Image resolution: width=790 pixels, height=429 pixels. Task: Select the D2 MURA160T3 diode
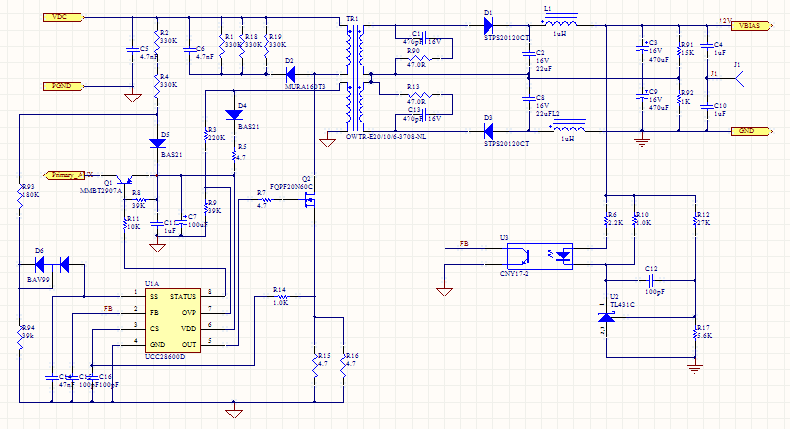pyautogui.click(x=290, y=75)
